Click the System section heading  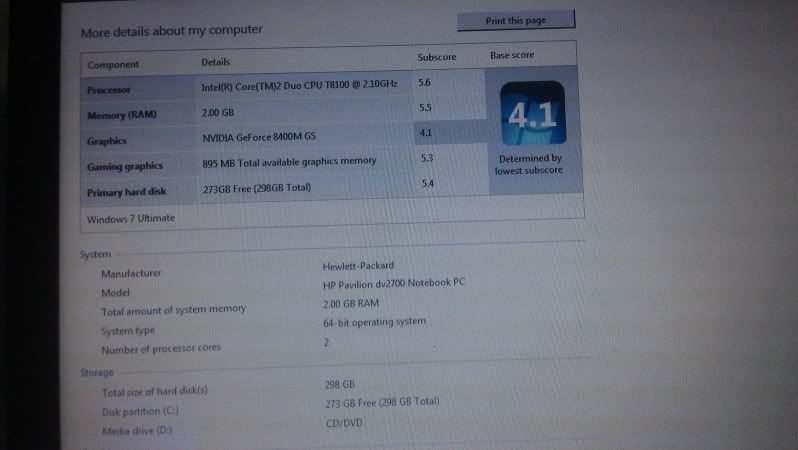(95, 254)
